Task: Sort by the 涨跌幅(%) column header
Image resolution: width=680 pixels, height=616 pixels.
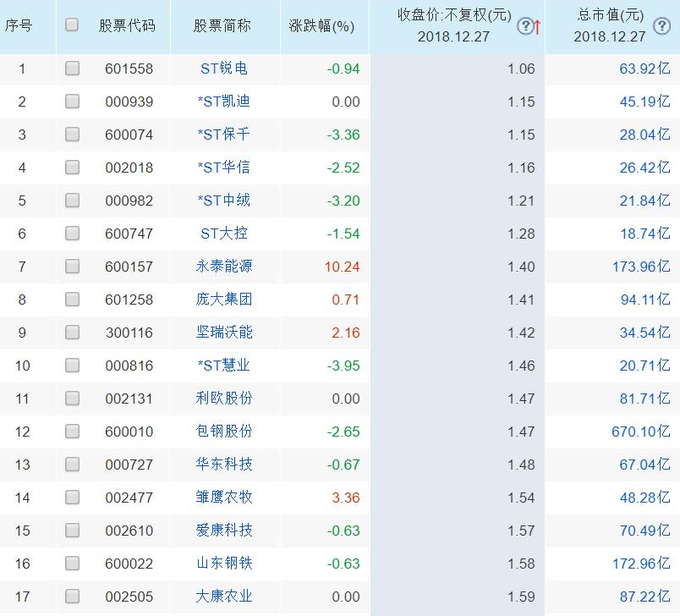Action: point(321,26)
